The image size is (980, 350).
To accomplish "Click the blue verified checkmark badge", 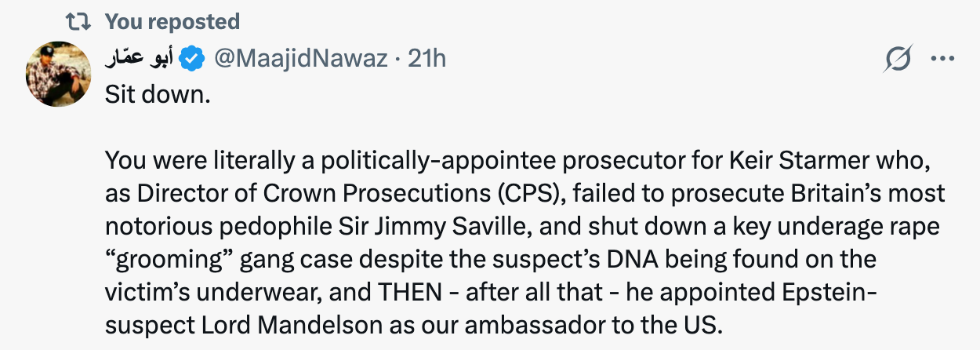I will click(193, 59).
